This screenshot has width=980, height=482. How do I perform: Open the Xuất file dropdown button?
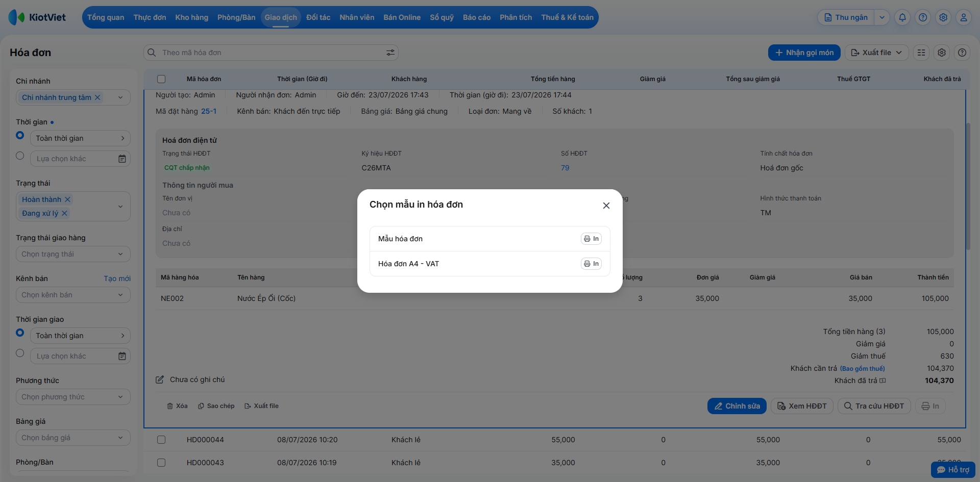876,53
